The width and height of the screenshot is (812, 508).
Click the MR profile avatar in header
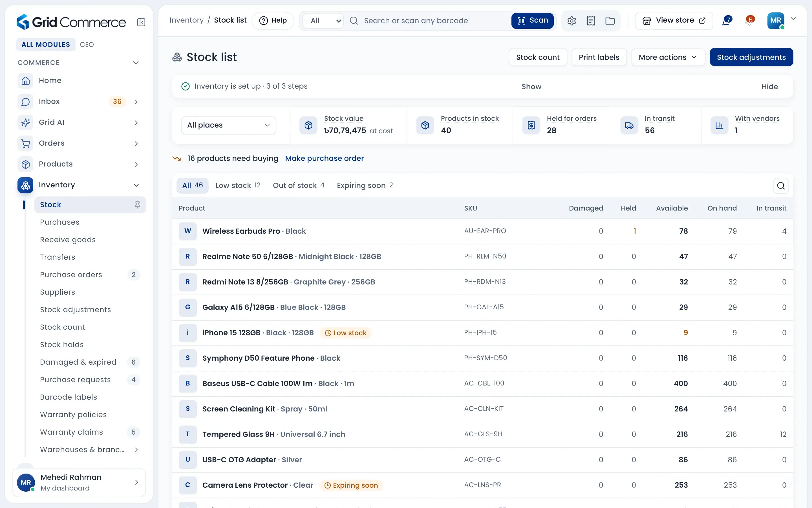point(776,21)
